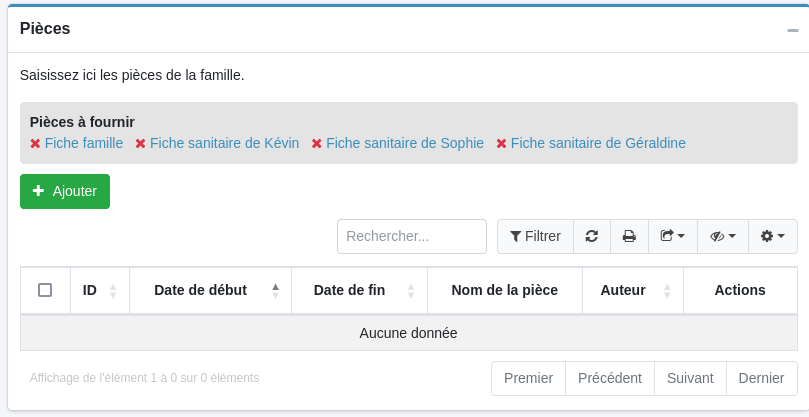Click the print icon button
Image resolution: width=809 pixels, height=417 pixels.
tap(629, 236)
